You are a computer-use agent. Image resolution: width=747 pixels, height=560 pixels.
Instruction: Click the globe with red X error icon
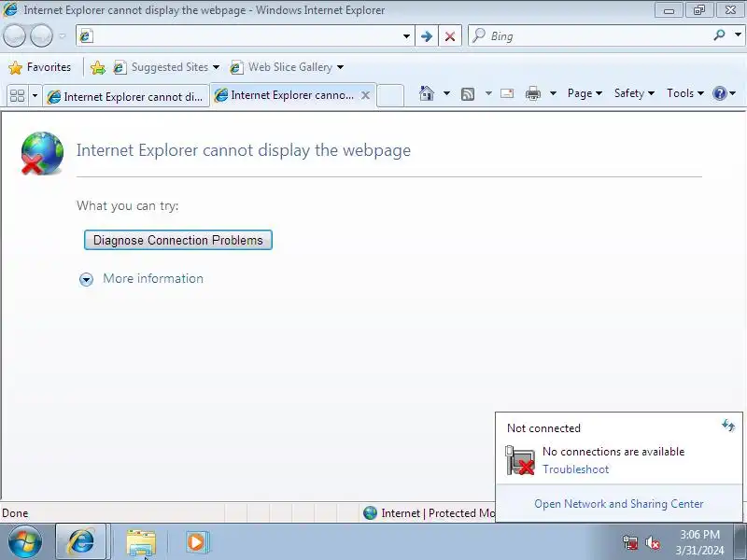(42, 153)
